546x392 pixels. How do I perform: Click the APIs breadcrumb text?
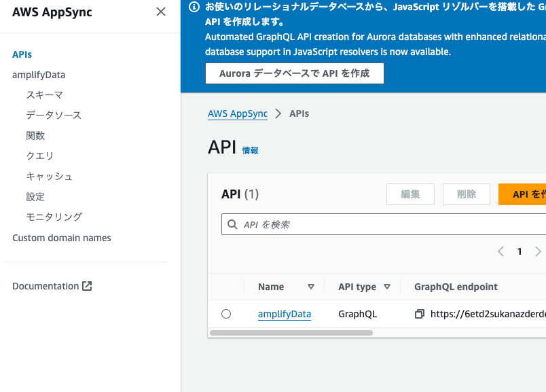(x=299, y=113)
